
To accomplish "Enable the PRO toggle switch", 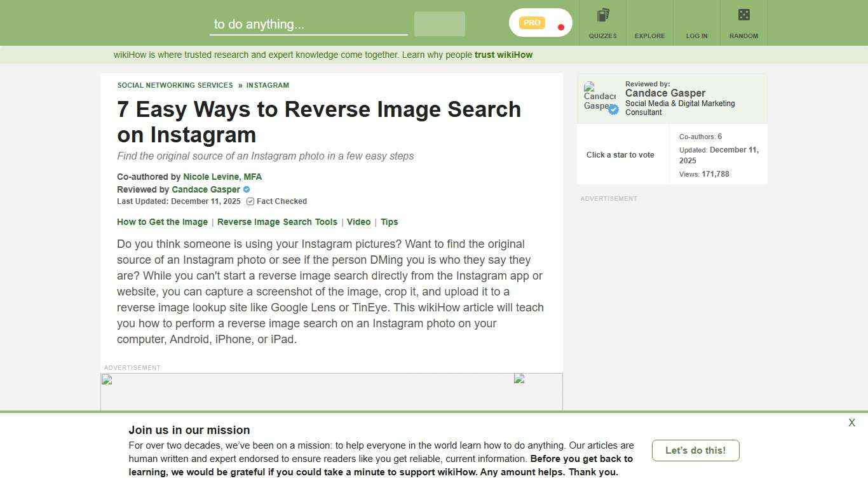I will click(x=540, y=22).
